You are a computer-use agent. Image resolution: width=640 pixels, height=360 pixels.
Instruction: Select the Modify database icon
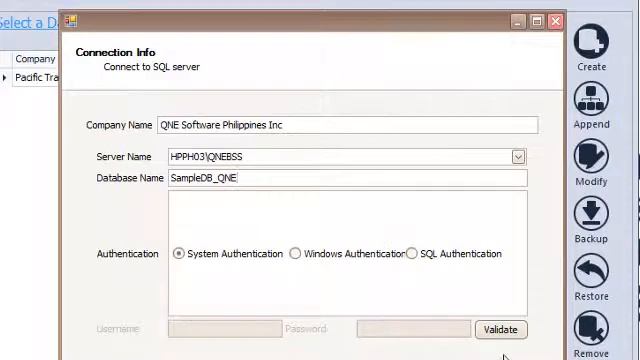click(591, 156)
